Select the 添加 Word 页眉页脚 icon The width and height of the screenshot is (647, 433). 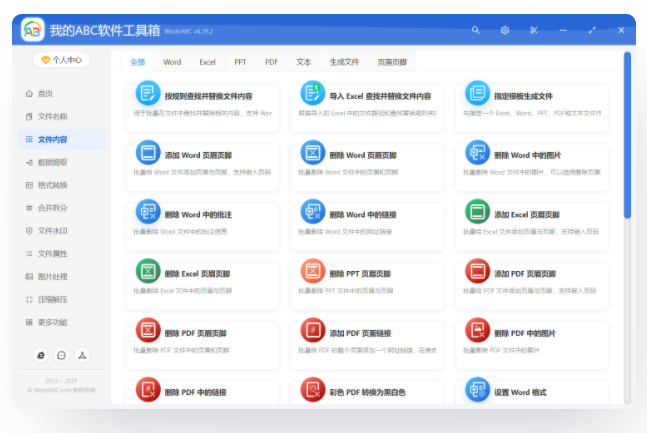tap(148, 154)
